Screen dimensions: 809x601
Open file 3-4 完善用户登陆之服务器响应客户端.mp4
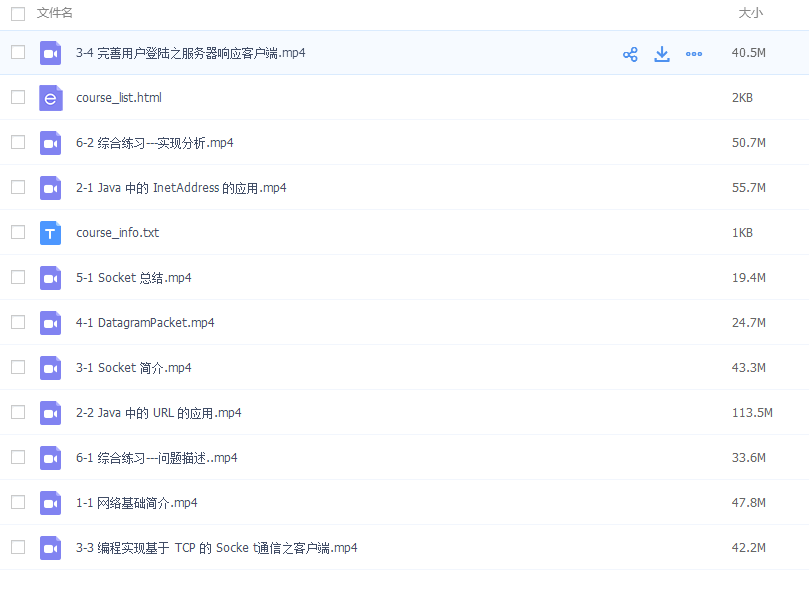click(x=190, y=53)
